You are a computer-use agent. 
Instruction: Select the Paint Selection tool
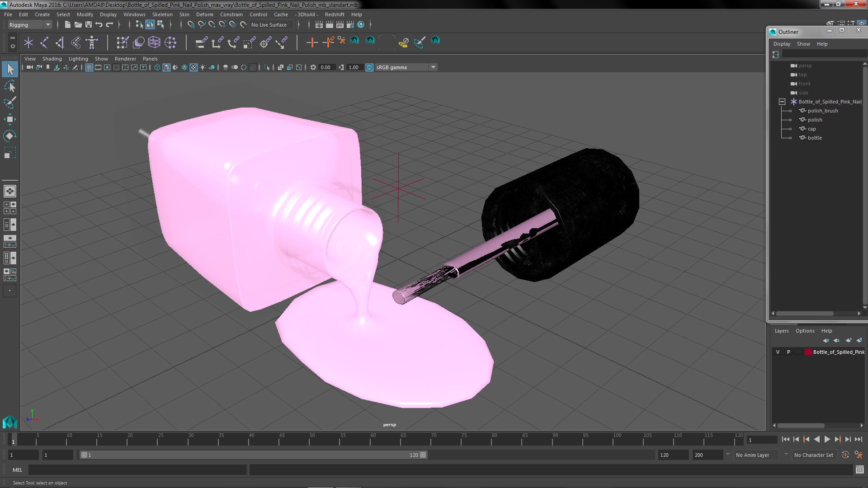point(9,103)
